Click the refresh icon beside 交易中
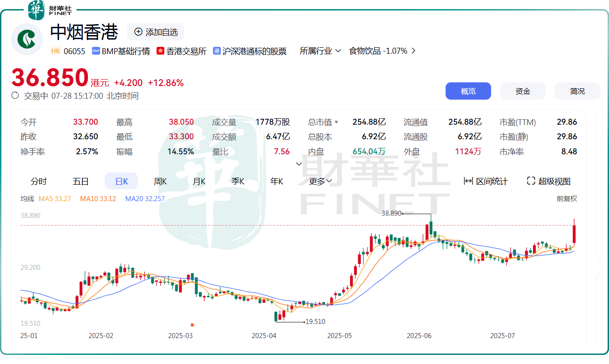This screenshot has width=609, height=364. coord(15,96)
